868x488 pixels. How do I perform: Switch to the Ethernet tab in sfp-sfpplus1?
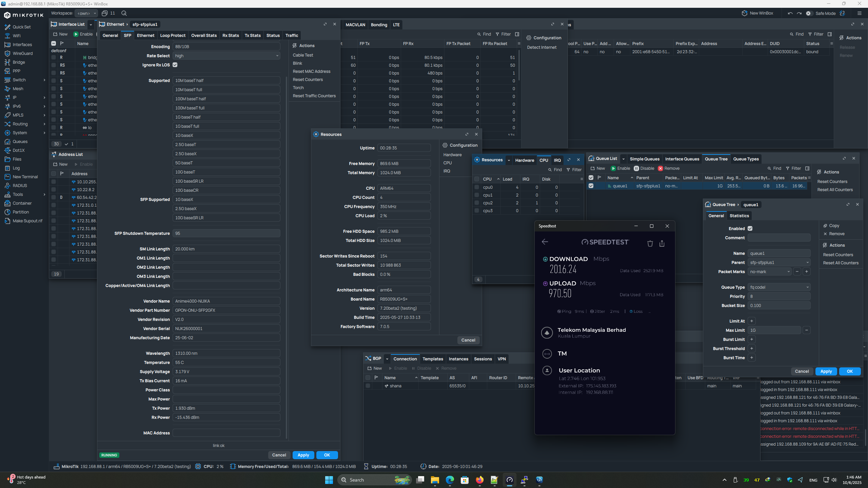point(145,35)
